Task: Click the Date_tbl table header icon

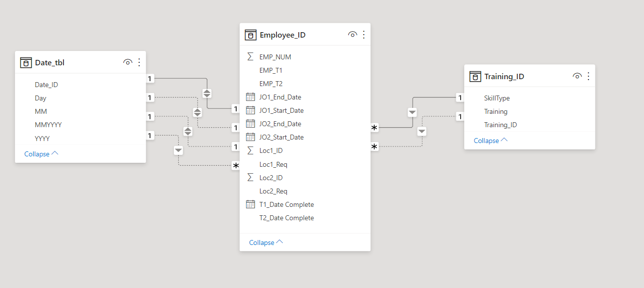Action: [x=26, y=62]
